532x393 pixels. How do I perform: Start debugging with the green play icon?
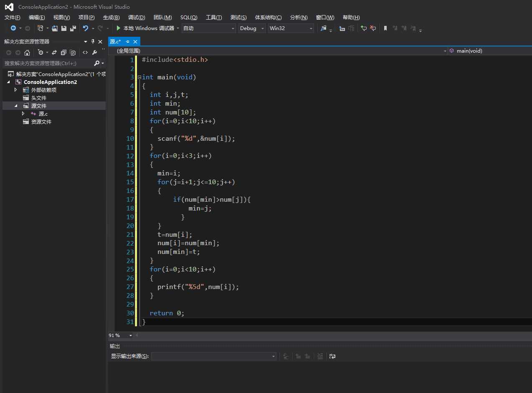click(119, 28)
